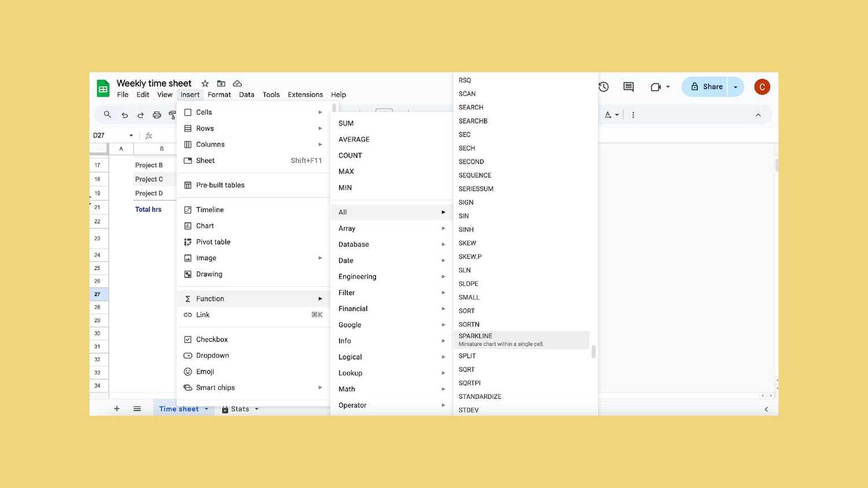Open version history via clock icon
The height and width of the screenshot is (488, 868).
[603, 87]
